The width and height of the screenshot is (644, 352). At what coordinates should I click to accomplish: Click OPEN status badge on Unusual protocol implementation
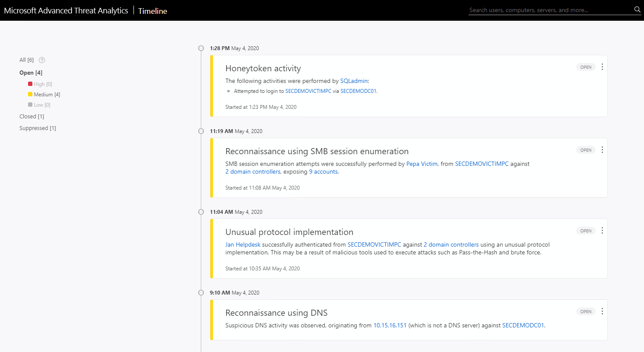point(586,231)
